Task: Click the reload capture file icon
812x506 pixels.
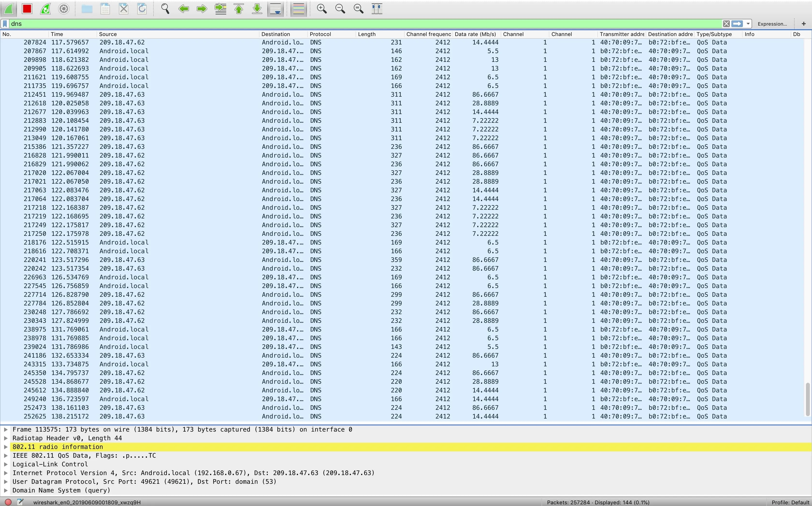Action: (x=142, y=9)
